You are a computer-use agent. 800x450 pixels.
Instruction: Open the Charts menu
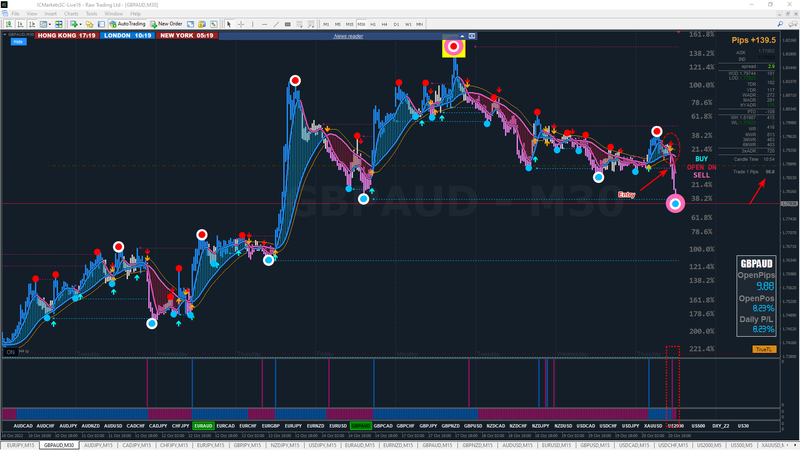pyautogui.click(x=71, y=14)
